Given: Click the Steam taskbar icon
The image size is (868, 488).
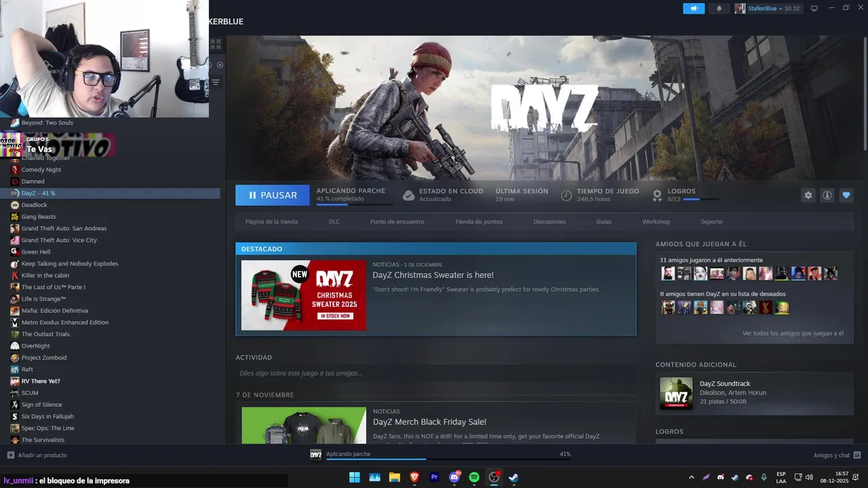Looking at the screenshot, I should (514, 477).
